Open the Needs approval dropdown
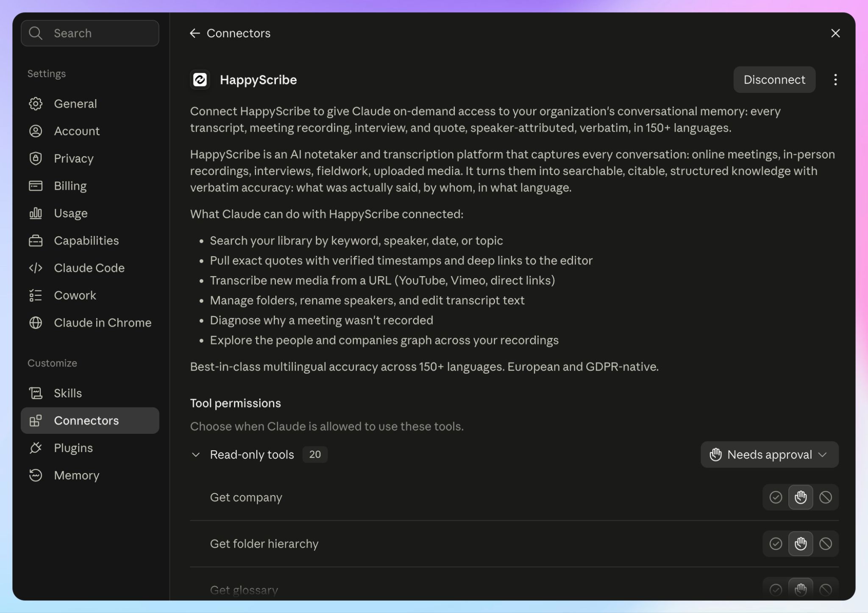Viewport: 868px width, 613px height. (770, 455)
